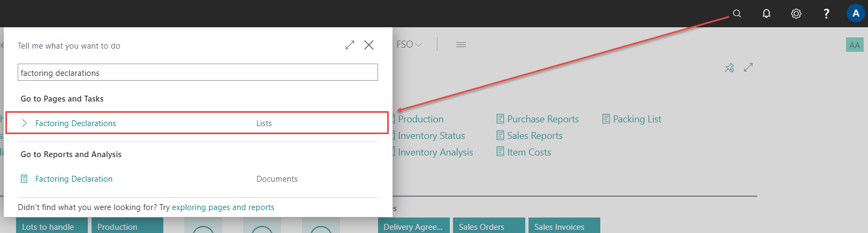Open the settings gear menu

click(796, 14)
